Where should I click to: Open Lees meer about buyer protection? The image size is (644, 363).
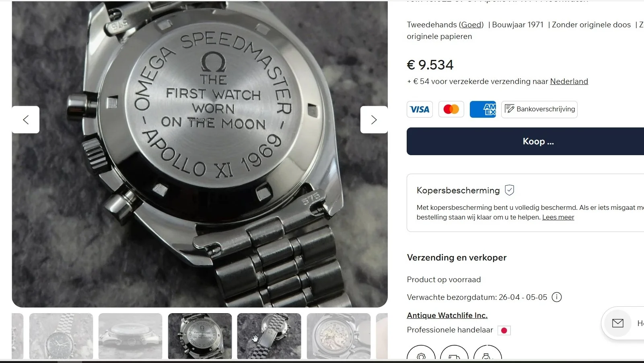[x=558, y=217]
